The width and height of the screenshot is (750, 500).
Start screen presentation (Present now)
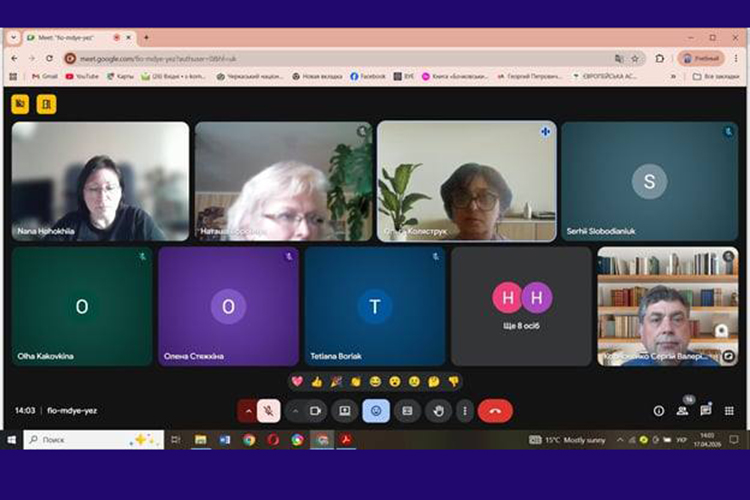[344, 410]
